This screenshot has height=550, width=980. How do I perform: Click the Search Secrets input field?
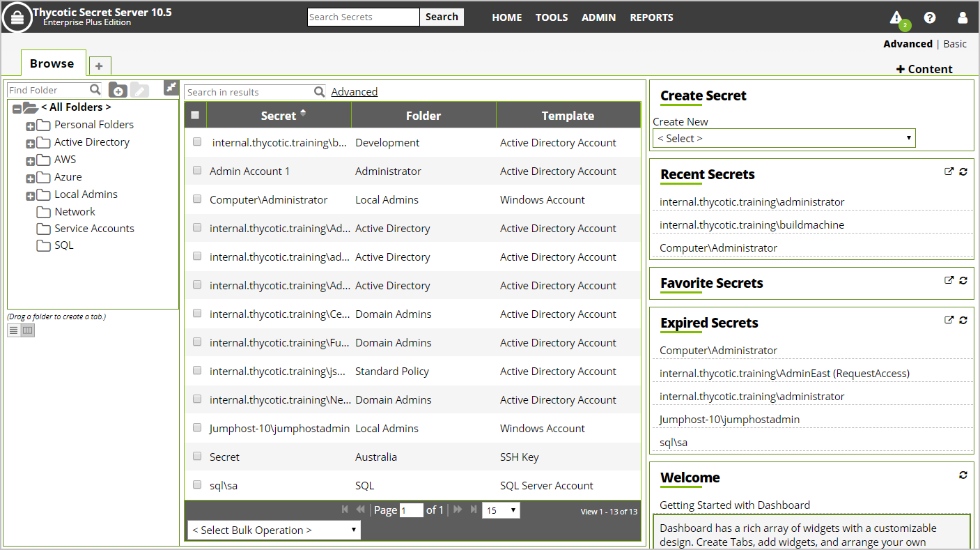click(364, 17)
